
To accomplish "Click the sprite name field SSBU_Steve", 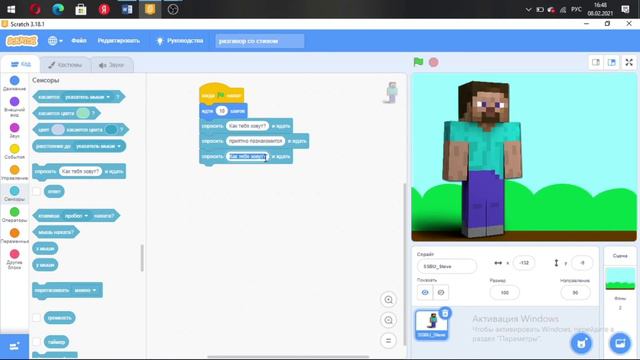I will click(447, 266).
